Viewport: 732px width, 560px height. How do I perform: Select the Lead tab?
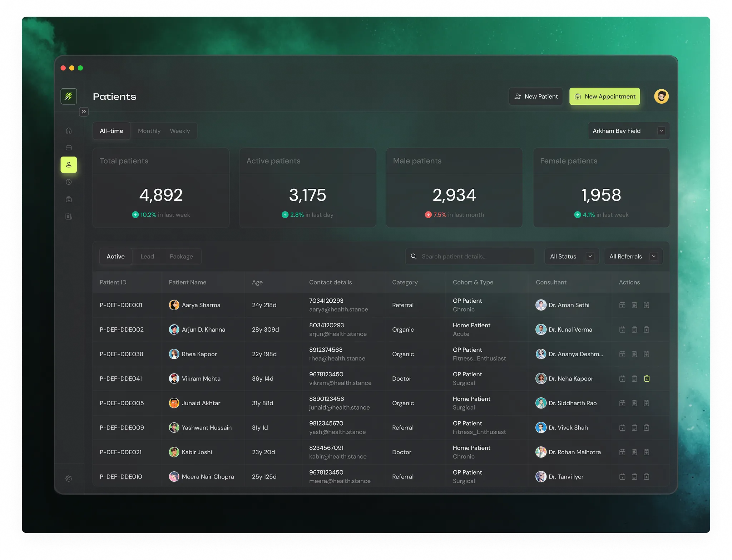tap(147, 256)
